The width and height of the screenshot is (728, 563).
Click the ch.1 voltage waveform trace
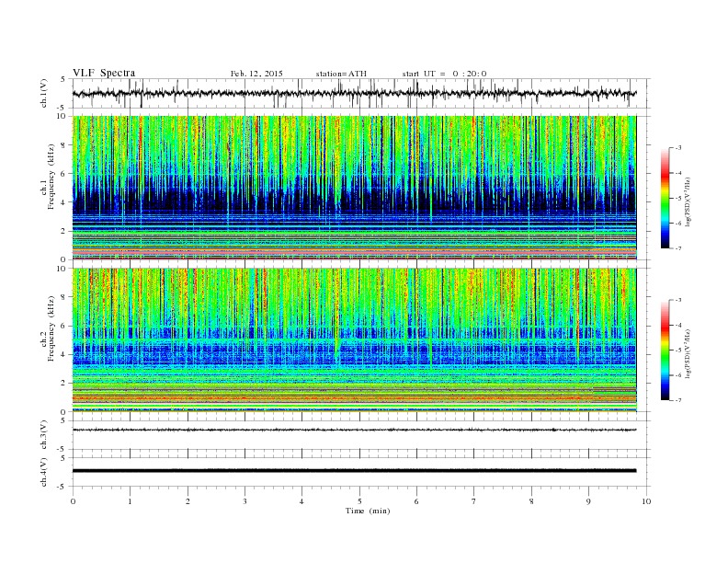[x=354, y=93]
